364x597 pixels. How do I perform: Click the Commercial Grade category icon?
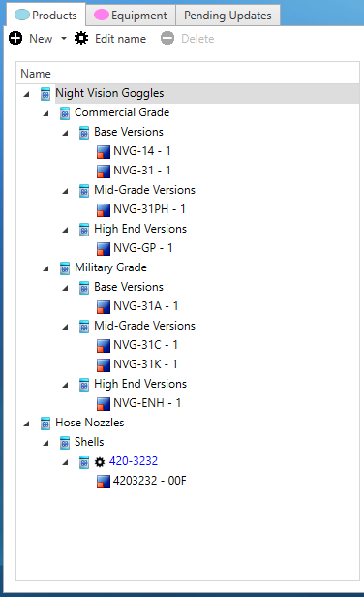(65, 113)
